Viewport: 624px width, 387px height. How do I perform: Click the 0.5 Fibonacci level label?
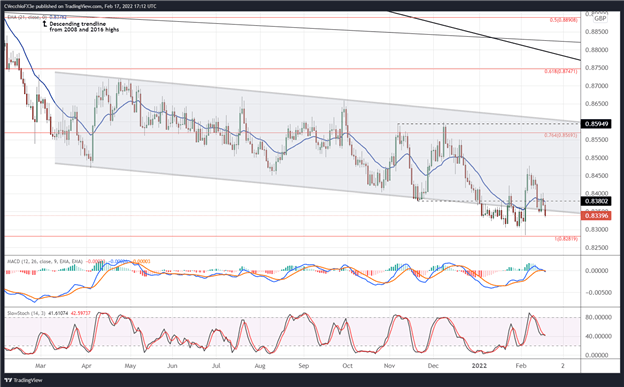(564, 20)
